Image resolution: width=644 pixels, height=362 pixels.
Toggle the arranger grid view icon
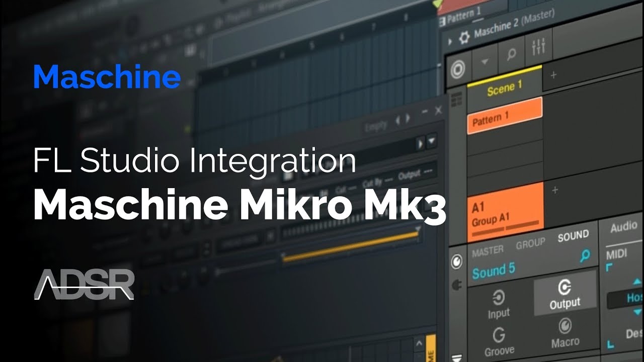tap(456, 100)
